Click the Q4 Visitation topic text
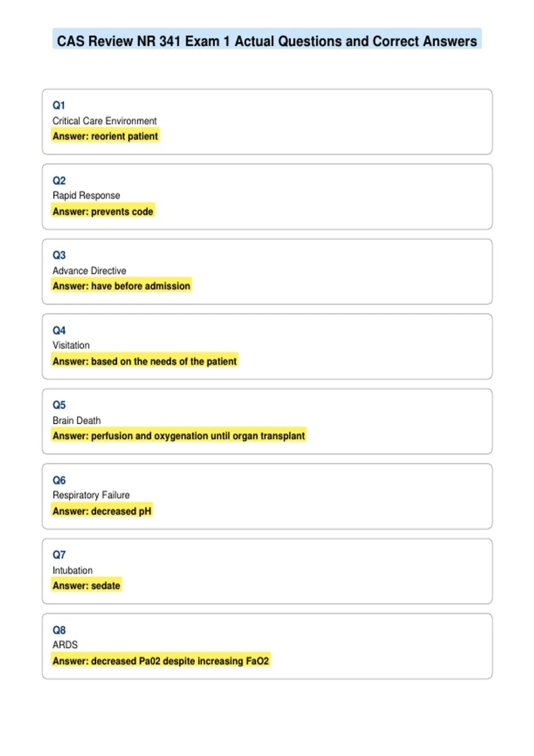This screenshot has width=534, height=756. [71, 345]
